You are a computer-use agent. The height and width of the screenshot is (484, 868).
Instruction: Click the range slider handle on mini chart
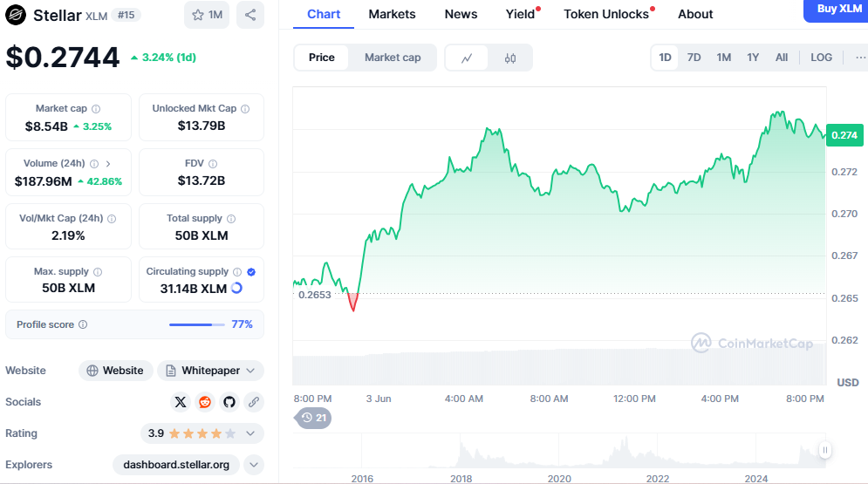tap(825, 450)
